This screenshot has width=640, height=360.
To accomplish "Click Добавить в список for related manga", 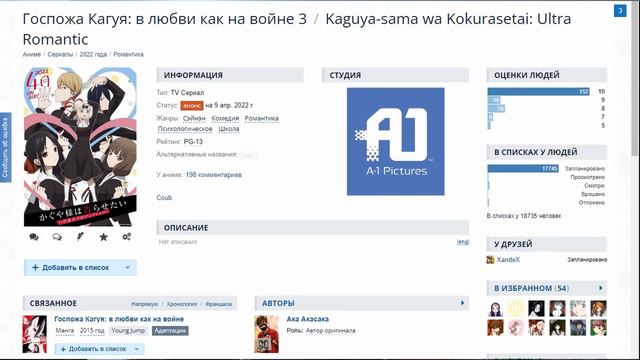I will [100, 349].
